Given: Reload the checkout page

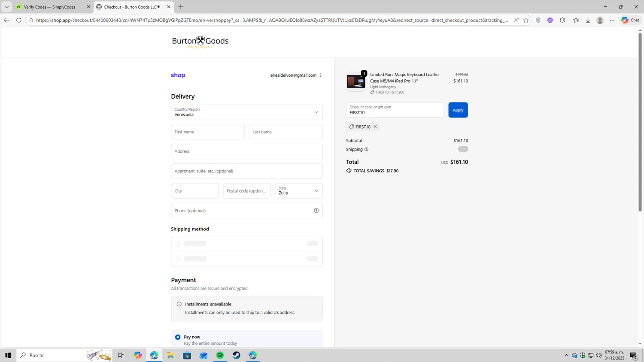Looking at the screenshot, I should click(18, 20).
